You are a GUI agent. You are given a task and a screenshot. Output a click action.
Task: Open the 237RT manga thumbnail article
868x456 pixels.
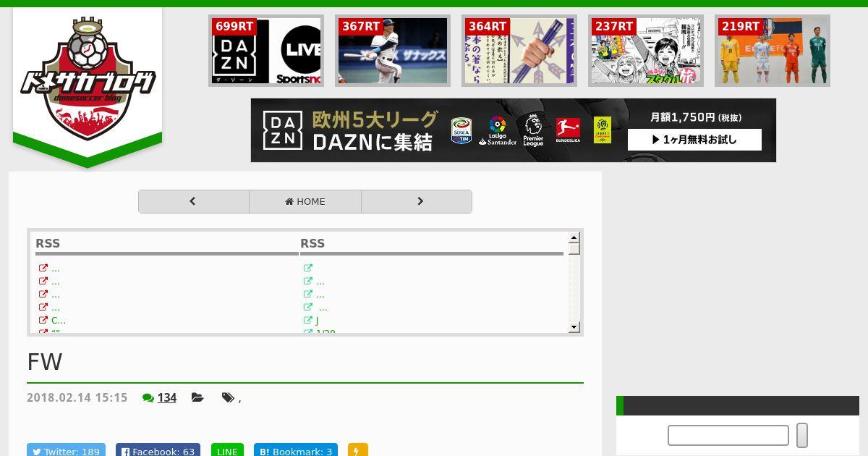(x=646, y=51)
